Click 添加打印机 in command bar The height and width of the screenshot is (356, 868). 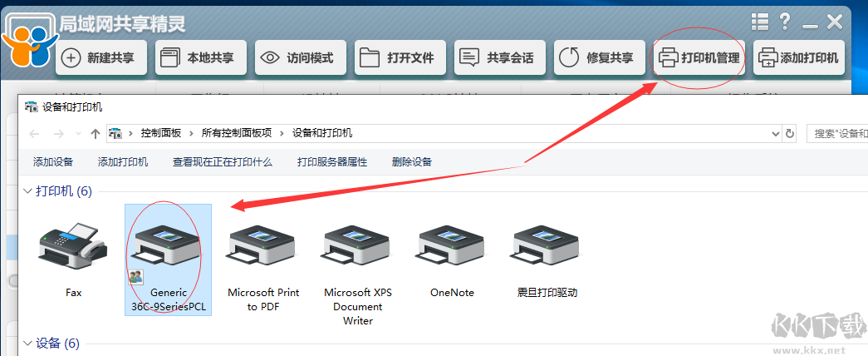[123, 162]
